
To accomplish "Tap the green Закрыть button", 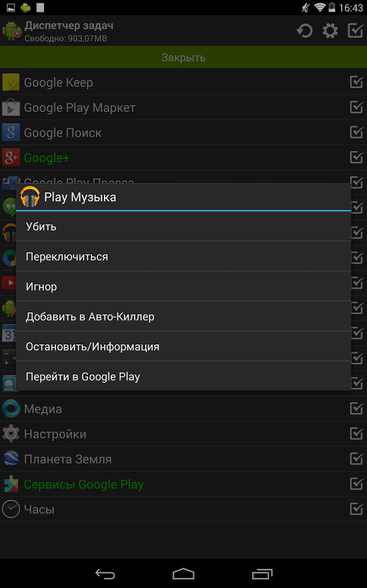I will click(x=183, y=57).
